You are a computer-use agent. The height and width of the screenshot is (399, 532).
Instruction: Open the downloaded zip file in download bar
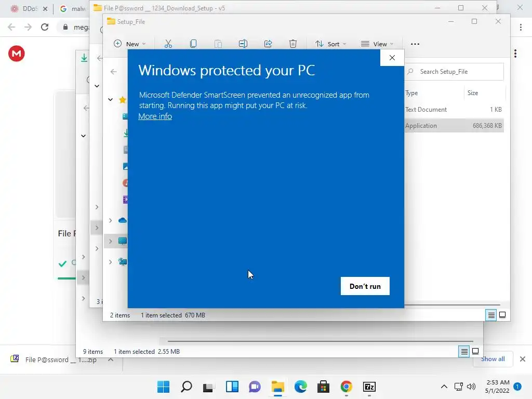pyautogui.click(x=54, y=360)
